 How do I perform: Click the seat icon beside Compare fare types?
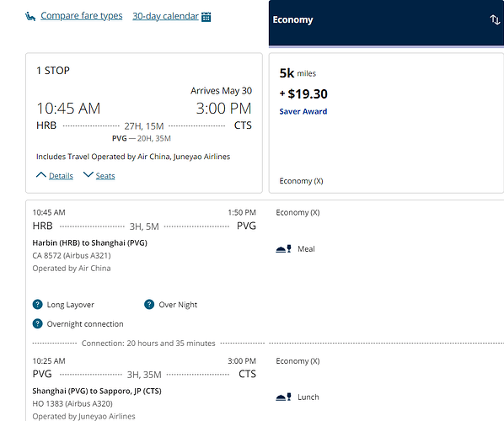30,16
